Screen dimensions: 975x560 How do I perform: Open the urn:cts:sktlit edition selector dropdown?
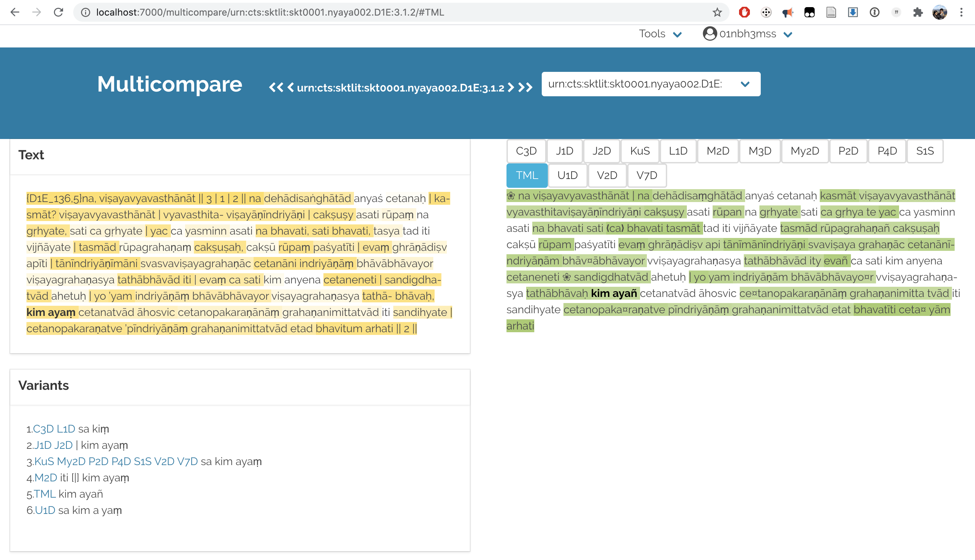pos(650,84)
